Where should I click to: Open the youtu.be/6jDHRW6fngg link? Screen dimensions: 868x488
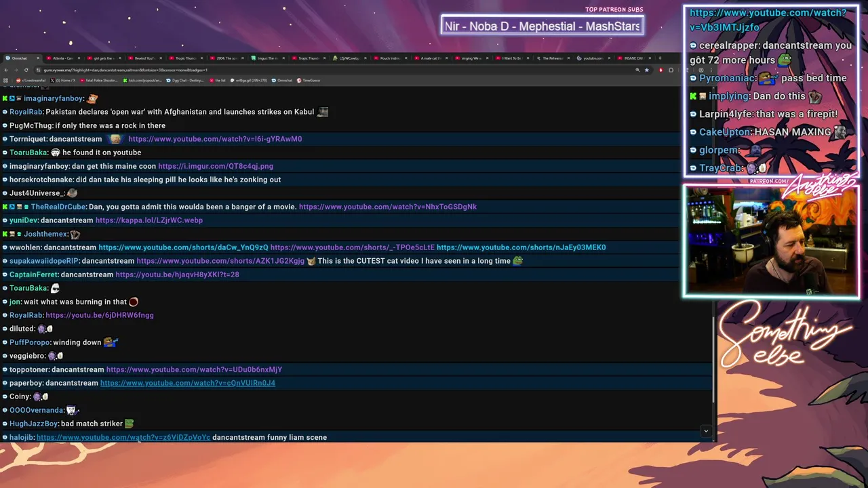click(100, 315)
